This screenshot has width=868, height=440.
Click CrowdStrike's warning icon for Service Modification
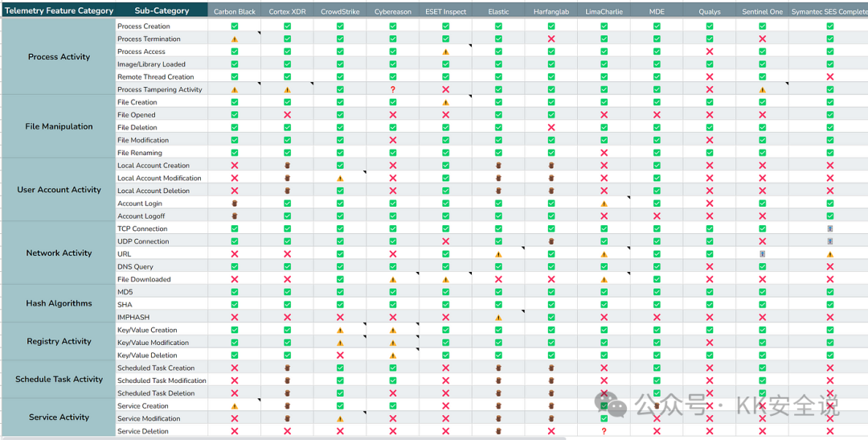pyautogui.click(x=340, y=419)
